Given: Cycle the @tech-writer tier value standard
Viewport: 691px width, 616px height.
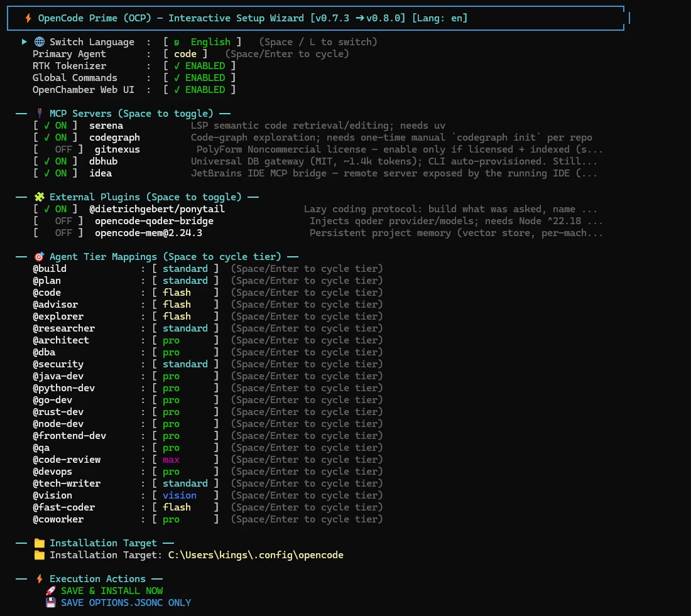Looking at the screenshot, I should (185, 484).
